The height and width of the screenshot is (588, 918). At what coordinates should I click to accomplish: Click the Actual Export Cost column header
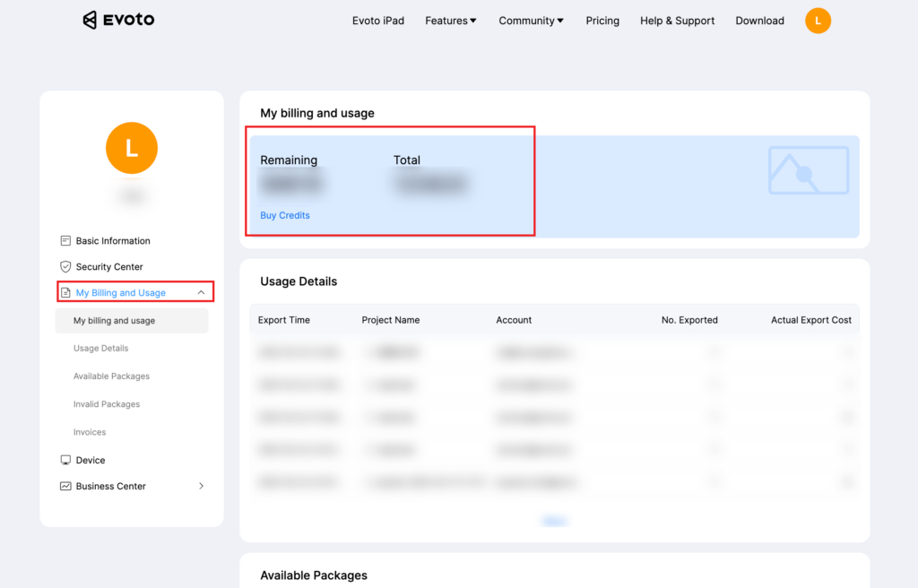(x=810, y=320)
